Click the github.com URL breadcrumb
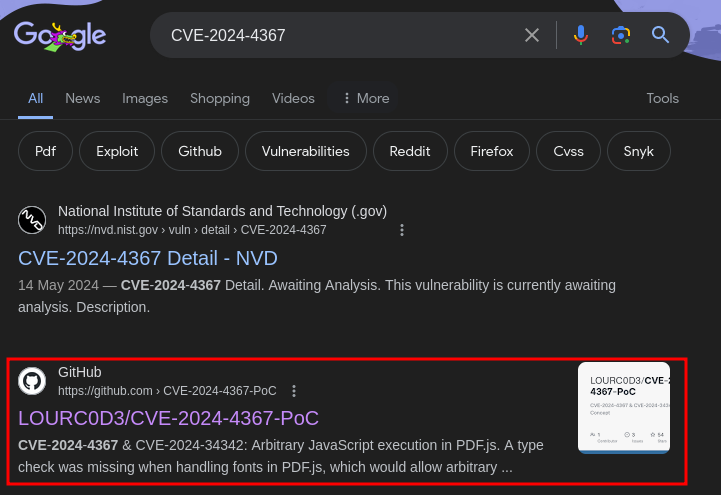 [x=167, y=391]
